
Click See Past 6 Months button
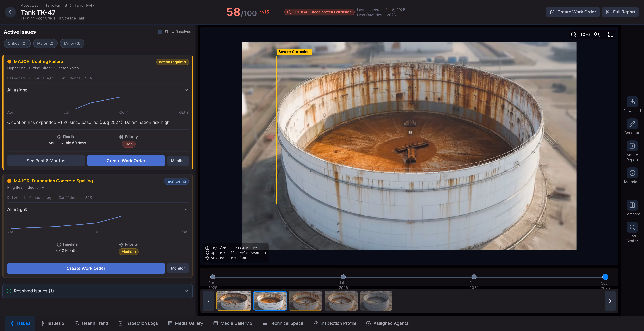46,161
